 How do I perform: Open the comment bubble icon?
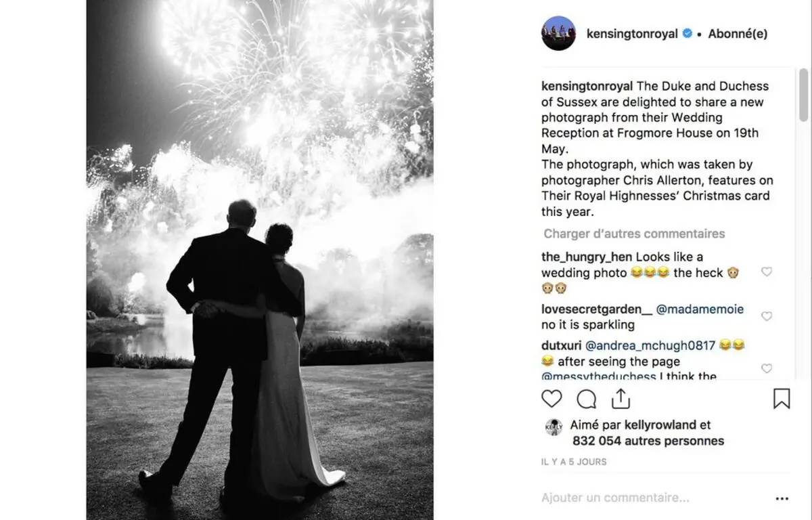(587, 399)
